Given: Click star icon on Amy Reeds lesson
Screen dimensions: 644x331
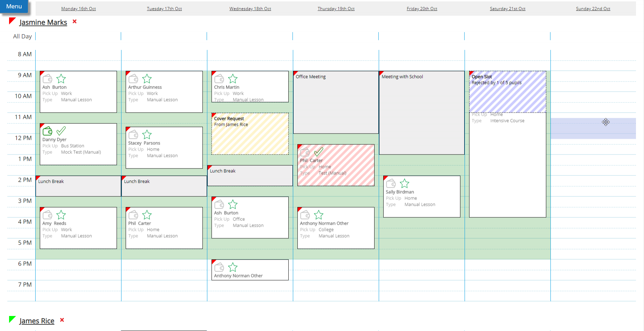Looking at the screenshot, I should (x=61, y=215).
